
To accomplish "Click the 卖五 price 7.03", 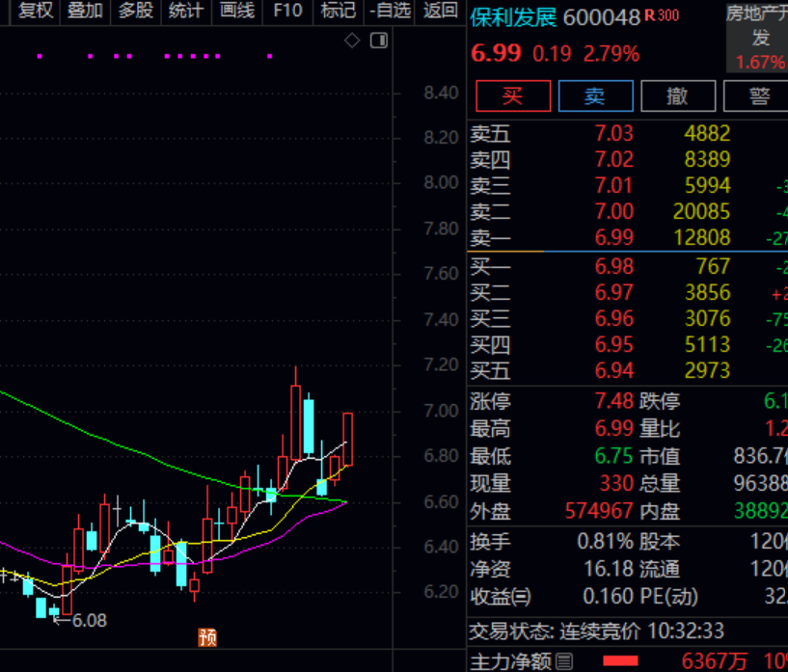I will (x=614, y=134).
